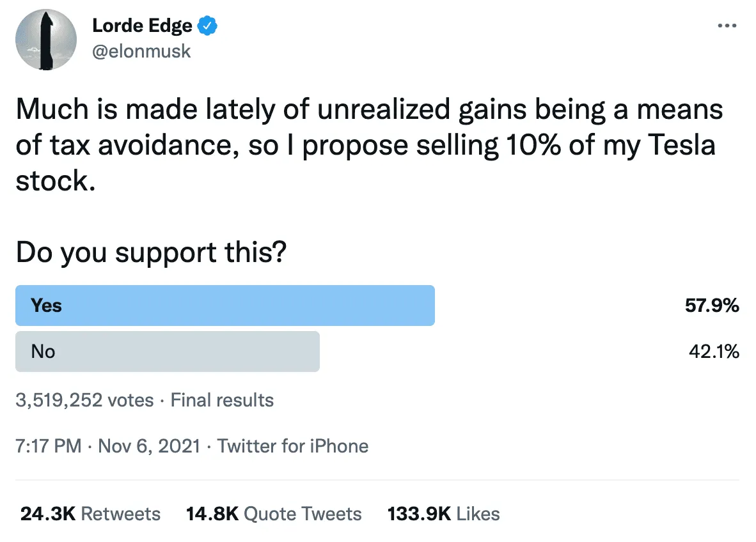This screenshot has width=756, height=542.
Task: View the 133.9K Likes list
Action: coord(444,514)
